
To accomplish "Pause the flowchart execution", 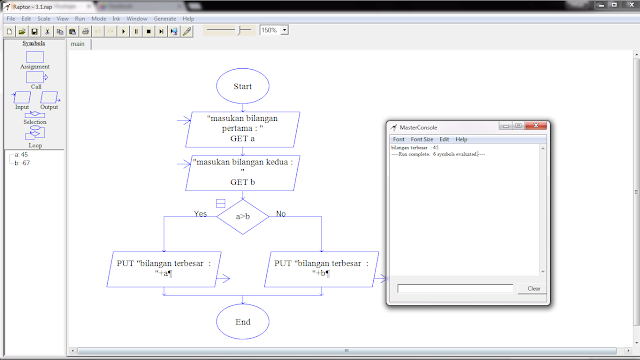I will click(x=136, y=31).
